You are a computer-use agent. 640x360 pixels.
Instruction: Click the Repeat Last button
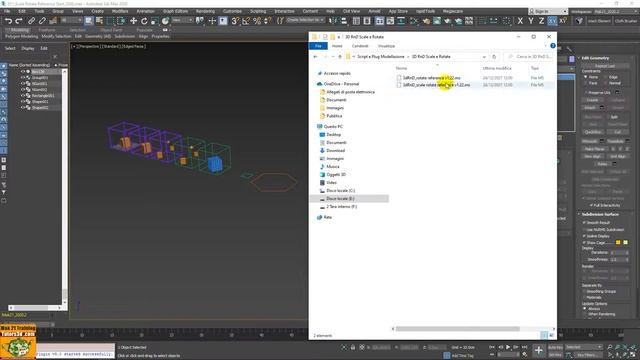click(605, 66)
